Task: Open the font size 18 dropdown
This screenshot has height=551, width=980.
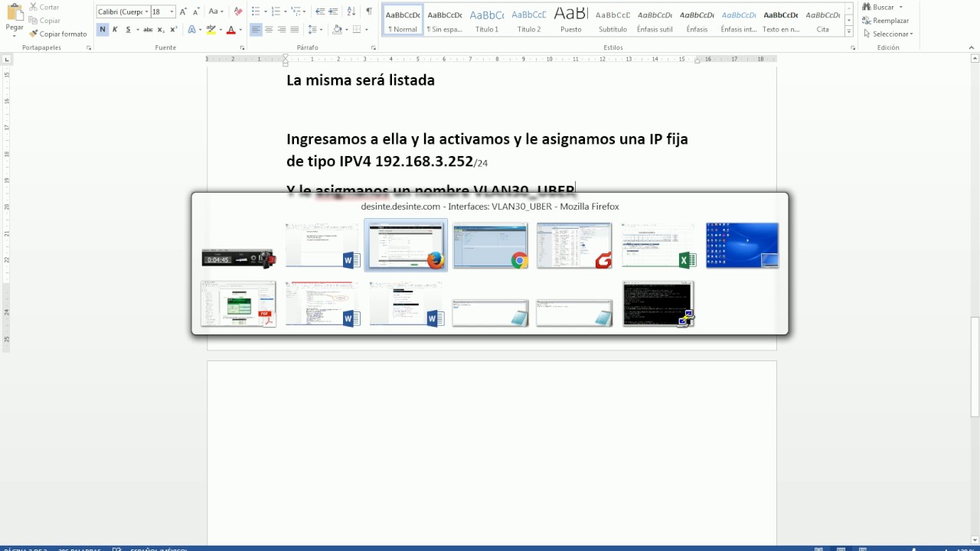Action: 171,11
